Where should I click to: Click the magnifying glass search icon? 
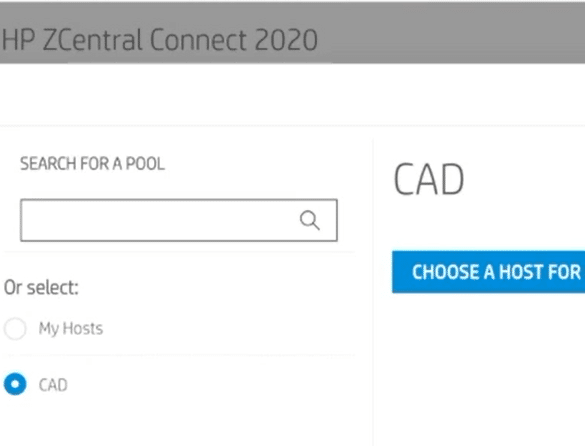tap(310, 220)
